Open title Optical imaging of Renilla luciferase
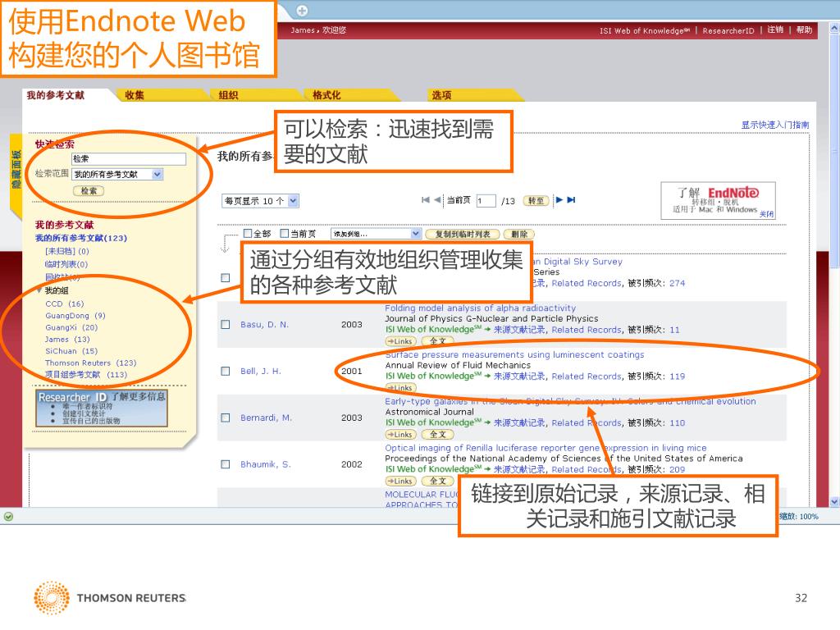 (546, 448)
